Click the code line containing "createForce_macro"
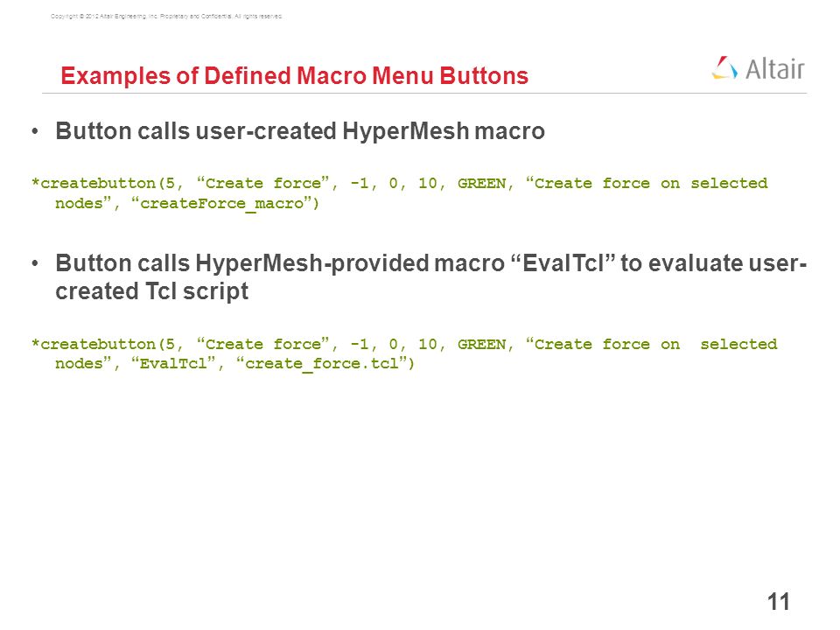Image resolution: width=840 pixels, height=630 pixels. click(x=187, y=204)
